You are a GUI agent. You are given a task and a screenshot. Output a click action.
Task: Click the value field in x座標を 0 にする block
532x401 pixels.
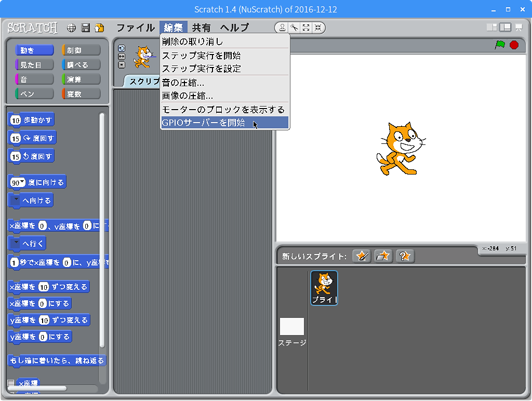point(42,304)
